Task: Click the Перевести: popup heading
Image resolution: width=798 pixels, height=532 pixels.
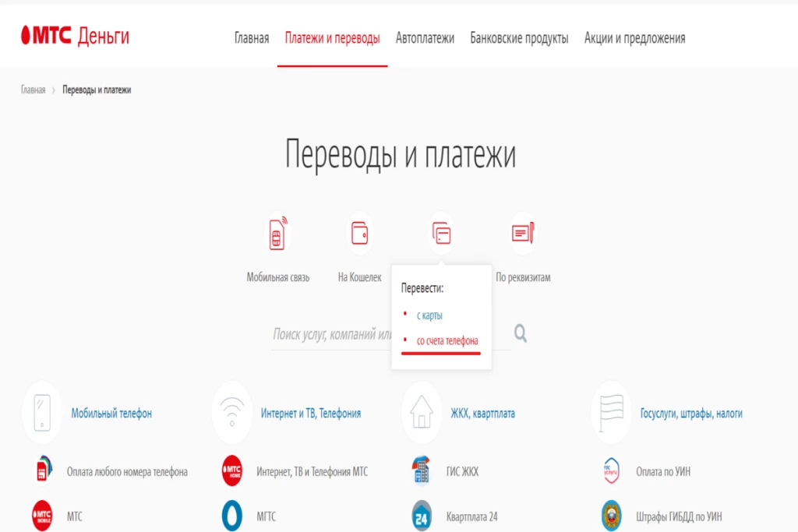Action: pos(422,288)
